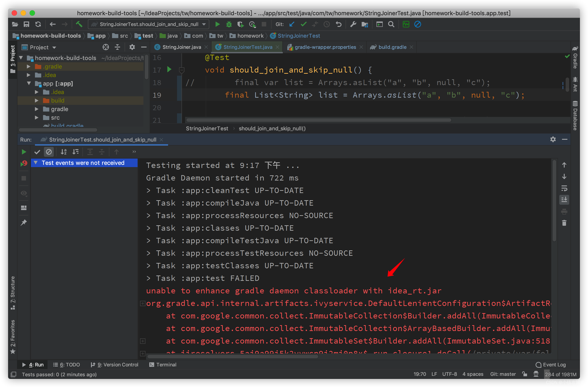Image resolution: width=588 pixels, height=387 pixels.
Task: Toggle show passed tests checkmark
Action: coord(37,152)
